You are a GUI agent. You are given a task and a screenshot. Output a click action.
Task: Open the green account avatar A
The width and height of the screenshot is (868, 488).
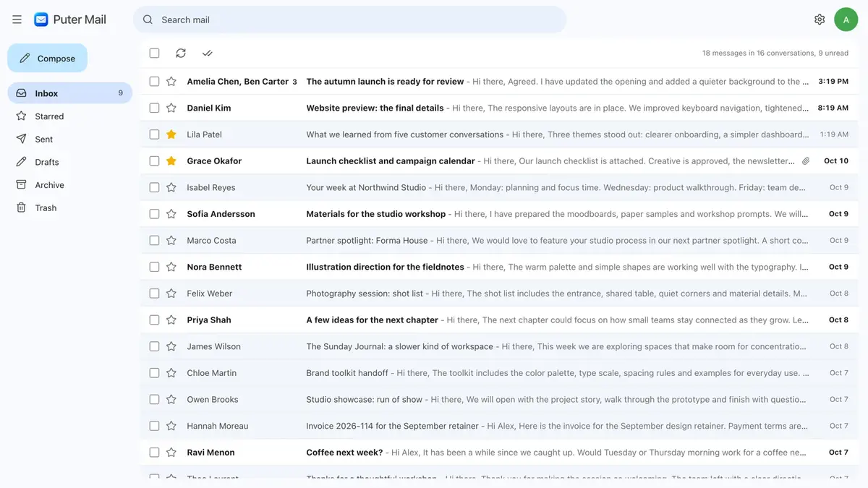(846, 20)
